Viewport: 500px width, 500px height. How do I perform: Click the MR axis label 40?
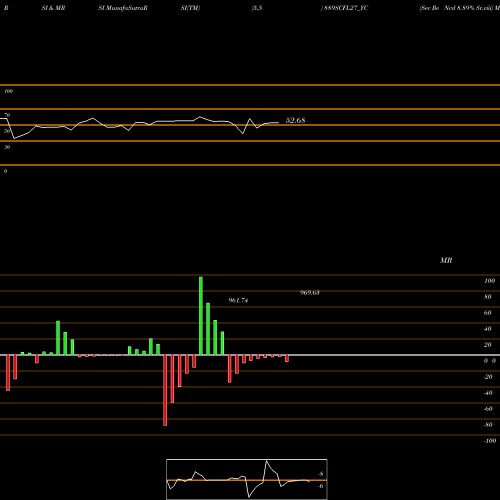pos(488,329)
